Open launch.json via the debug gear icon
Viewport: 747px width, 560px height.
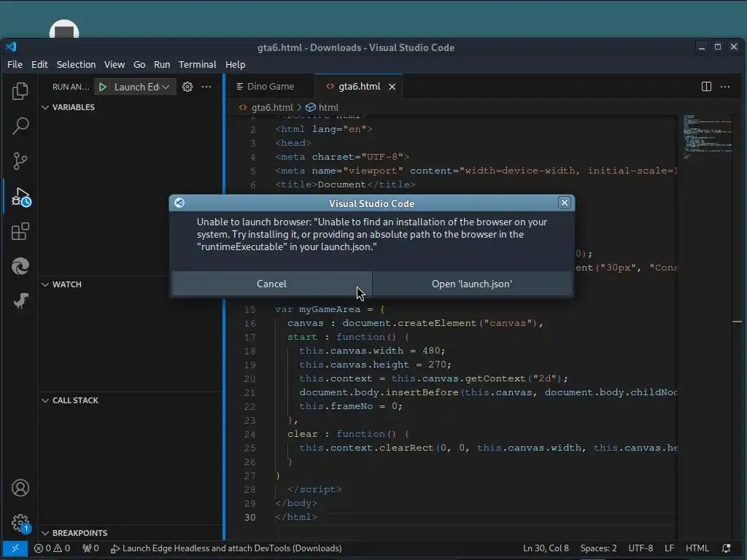[187, 87]
